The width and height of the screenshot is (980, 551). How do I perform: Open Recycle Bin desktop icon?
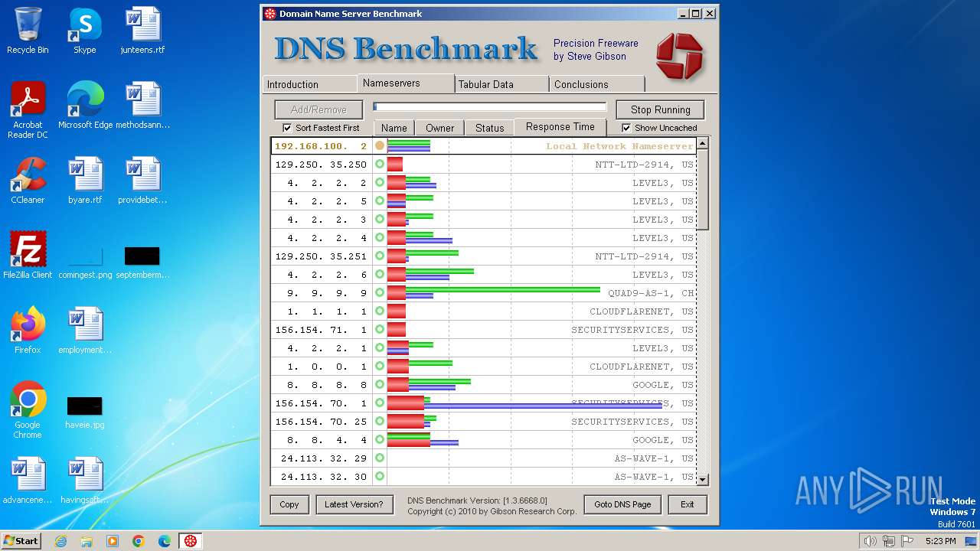tap(28, 31)
